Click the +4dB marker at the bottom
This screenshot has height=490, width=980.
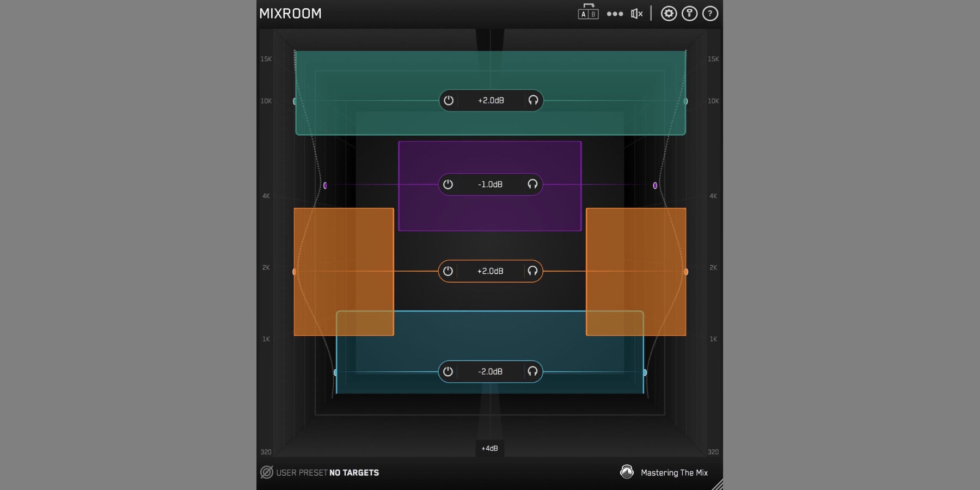[489, 448]
